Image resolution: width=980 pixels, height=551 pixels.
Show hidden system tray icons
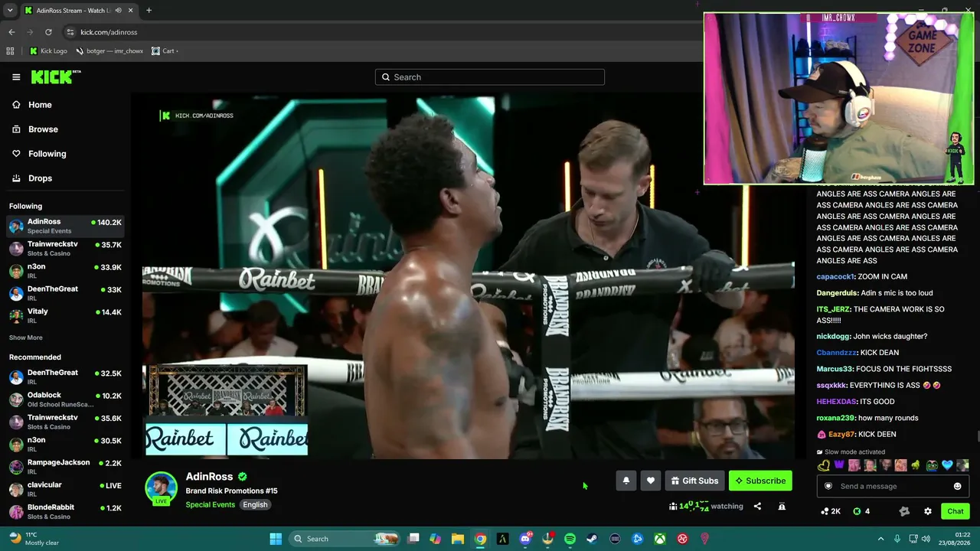880,539
